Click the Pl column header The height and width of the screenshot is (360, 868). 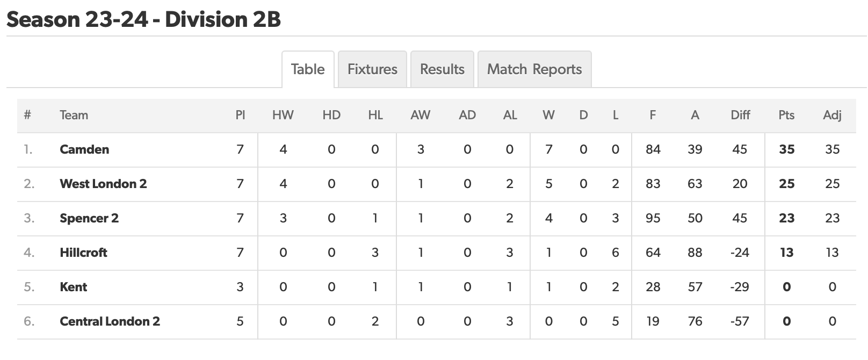pos(240,115)
